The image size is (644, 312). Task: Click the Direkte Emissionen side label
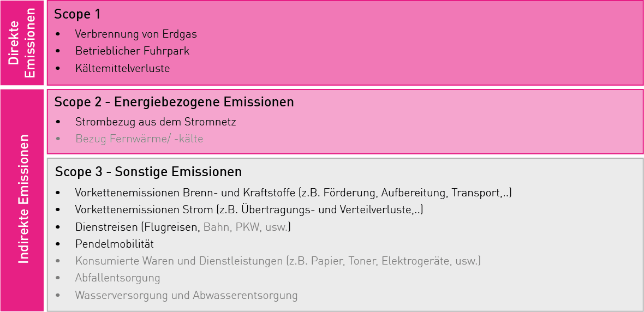pos(22,43)
